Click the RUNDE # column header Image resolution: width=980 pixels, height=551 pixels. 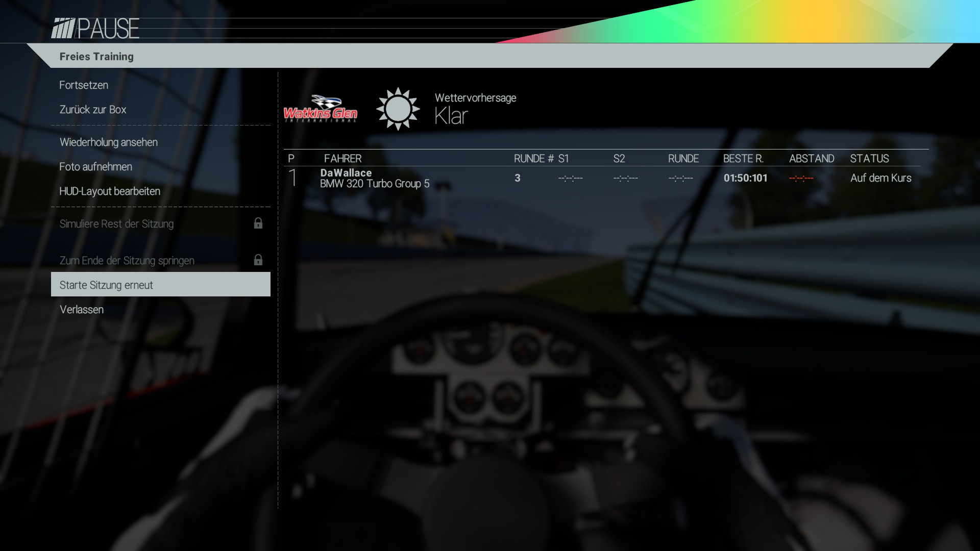533,159
